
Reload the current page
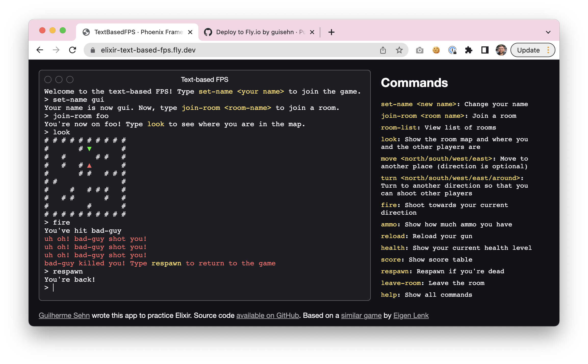click(x=73, y=50)
